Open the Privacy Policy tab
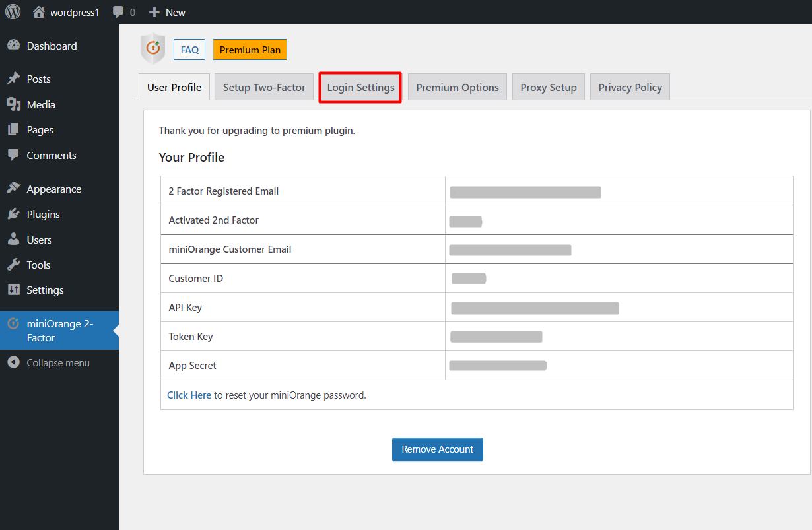This screenshot has width=812, height=530. tap(630, 87)
